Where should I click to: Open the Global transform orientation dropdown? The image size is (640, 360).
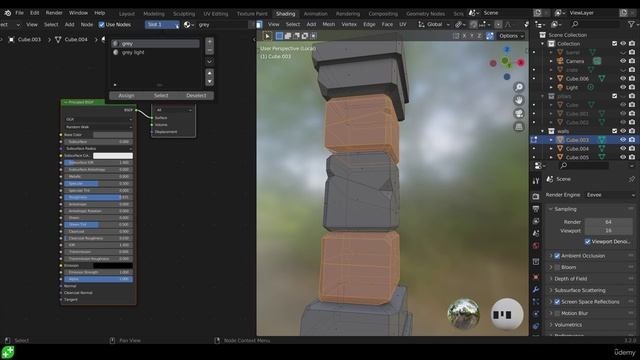tap(433, 24)
